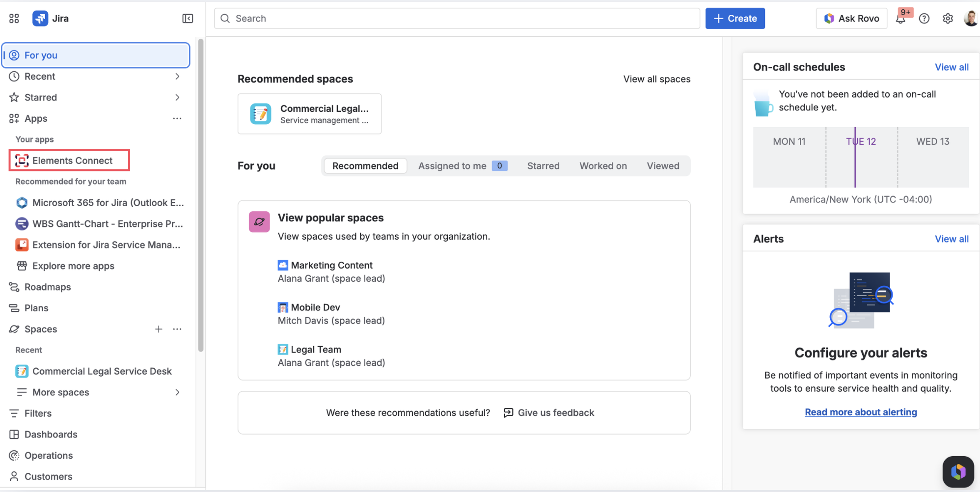Click the Extension for Jira Service Management icon

click(x=22, y=245)
